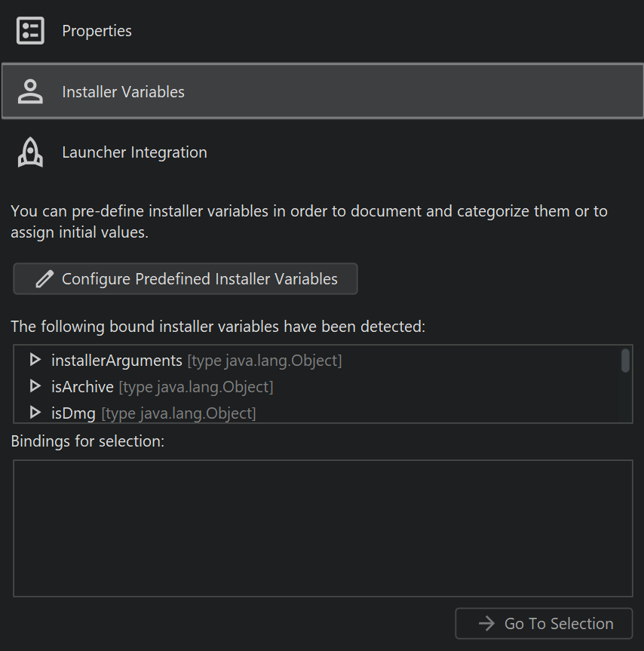Expand the isDmg variable node
The width and height of the screenshot is (644, 651).
click(x=34, y=413)
